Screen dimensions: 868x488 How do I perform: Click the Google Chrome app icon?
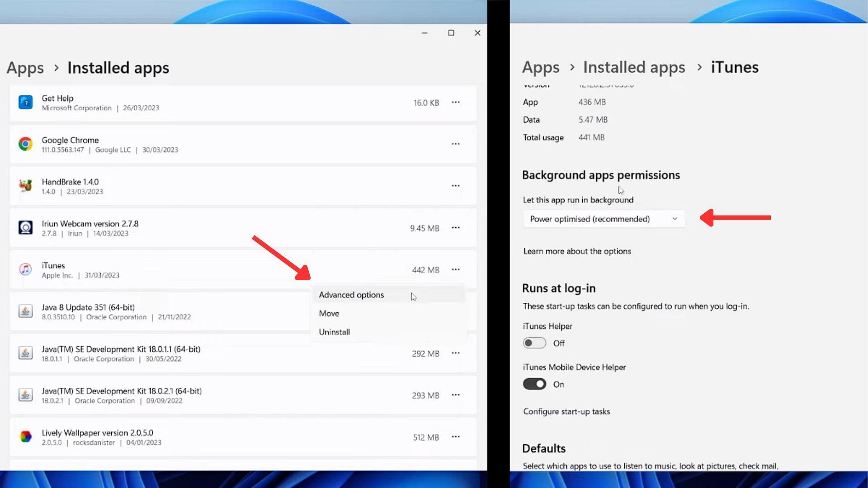[x=25, y=144]
